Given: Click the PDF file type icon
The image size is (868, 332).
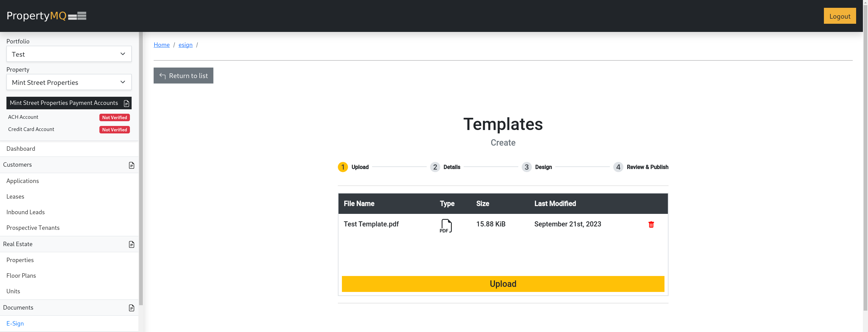Looking at the screenshot, I should (x=446, y=226).
